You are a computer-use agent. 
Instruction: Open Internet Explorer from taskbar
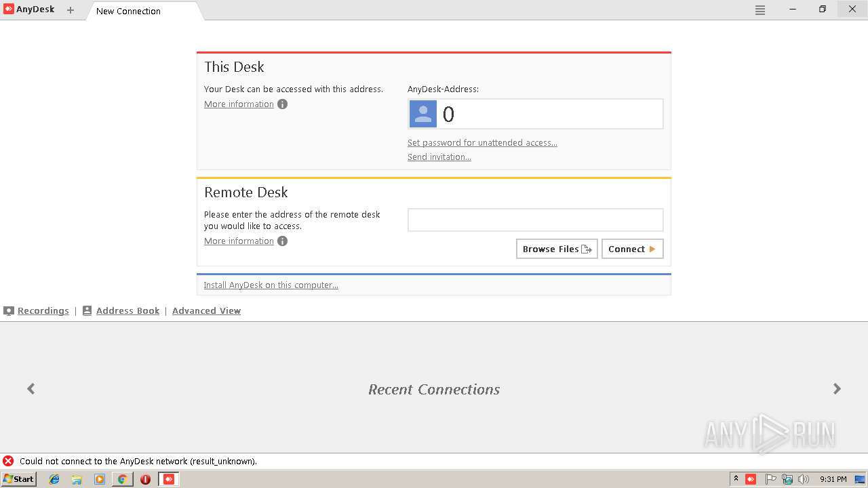pos(54,479)
